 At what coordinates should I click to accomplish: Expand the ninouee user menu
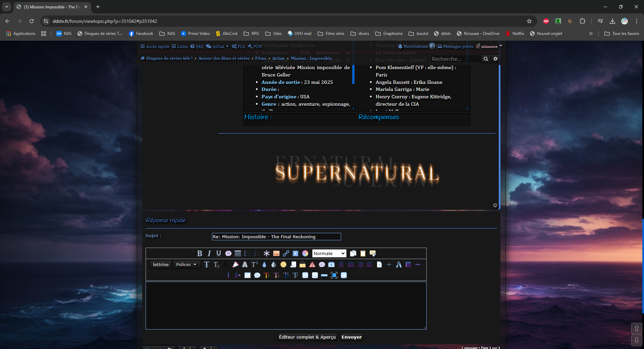(489, 46)
